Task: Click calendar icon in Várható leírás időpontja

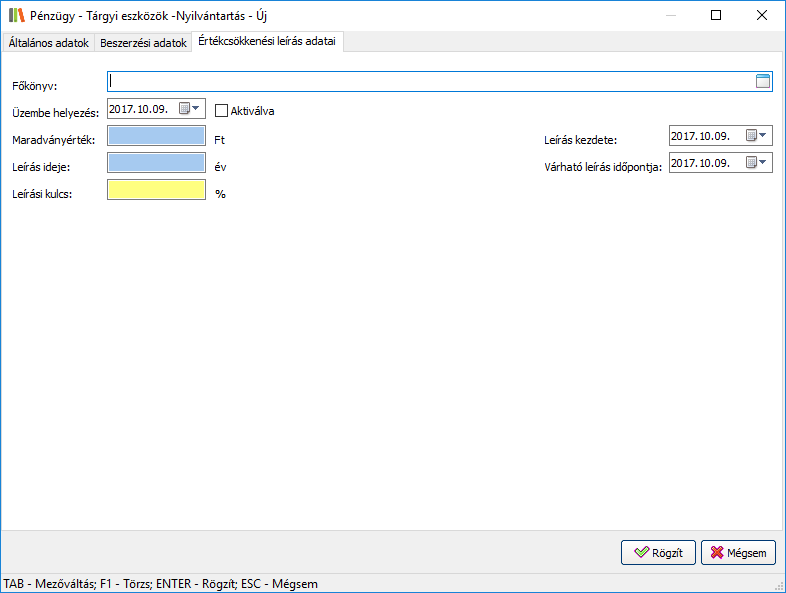Action: pos(751,162)
